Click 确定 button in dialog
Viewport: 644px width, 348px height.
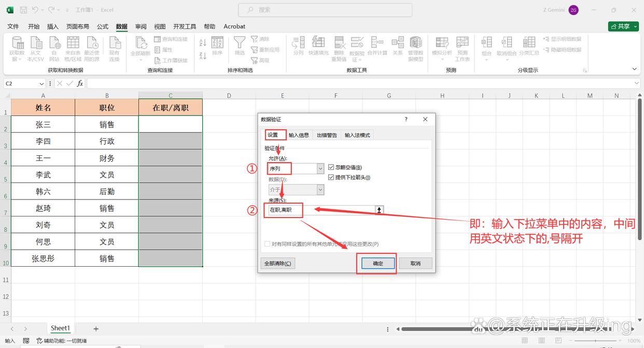click(378, 264)
